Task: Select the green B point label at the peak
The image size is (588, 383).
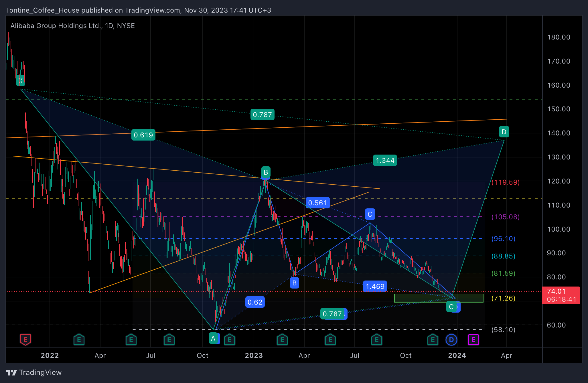Action: [266, 172]
